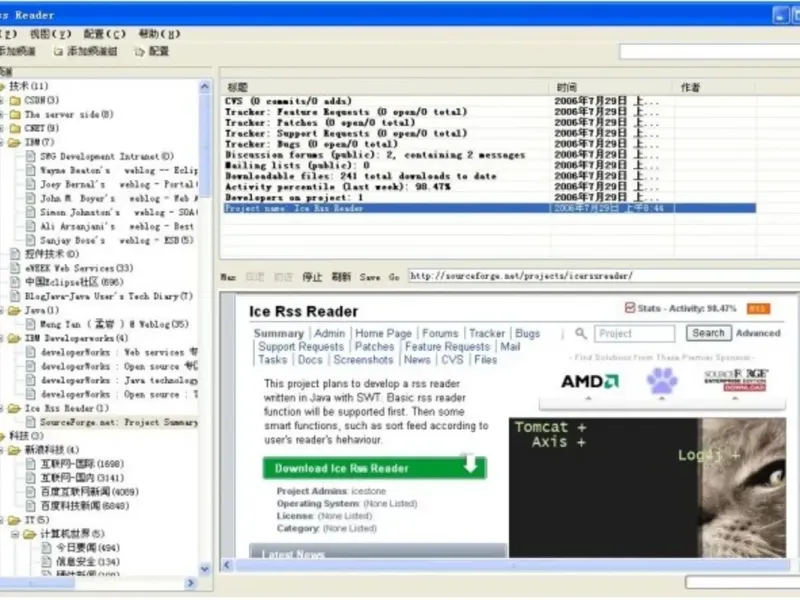
Task: Click the folder icon beside CNET(9)
Action: (15, 128)
